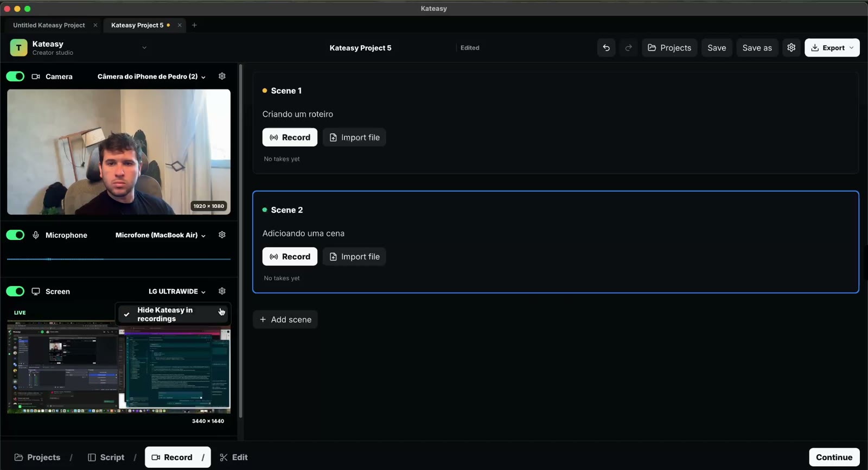Open Microphone settings gear
868x470 pixels.
click(222, 235)
